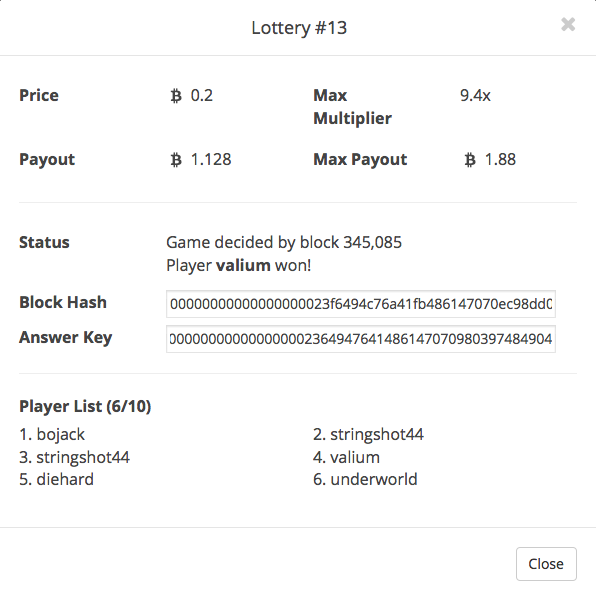596x599 pixels.
Task: Select player 2 stringshot44 in the list
Action: pos(368,434)
